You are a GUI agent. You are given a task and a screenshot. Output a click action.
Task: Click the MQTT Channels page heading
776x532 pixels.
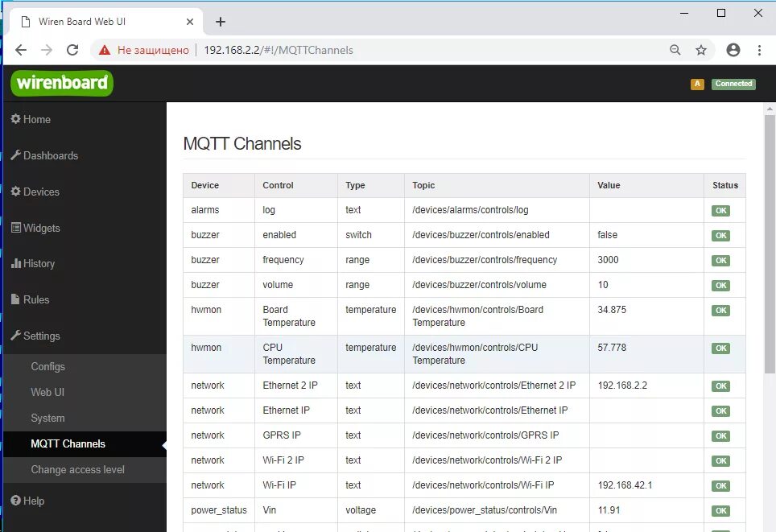coord(242,143)
